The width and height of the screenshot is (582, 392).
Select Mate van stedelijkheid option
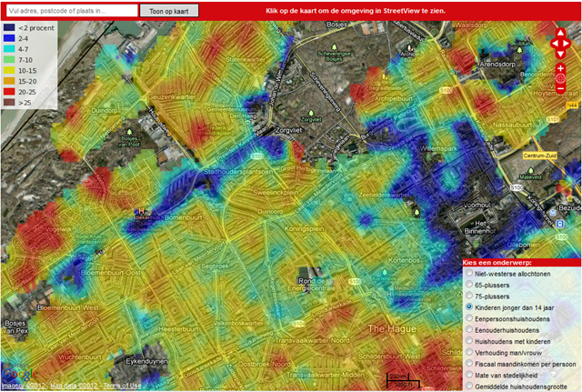click(x=468, y=377)
